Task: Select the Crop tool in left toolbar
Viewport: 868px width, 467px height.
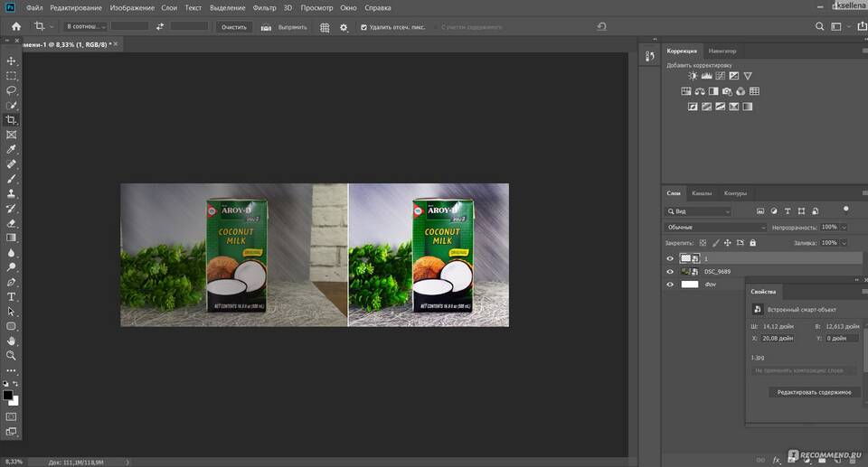Action: point(11,119)
